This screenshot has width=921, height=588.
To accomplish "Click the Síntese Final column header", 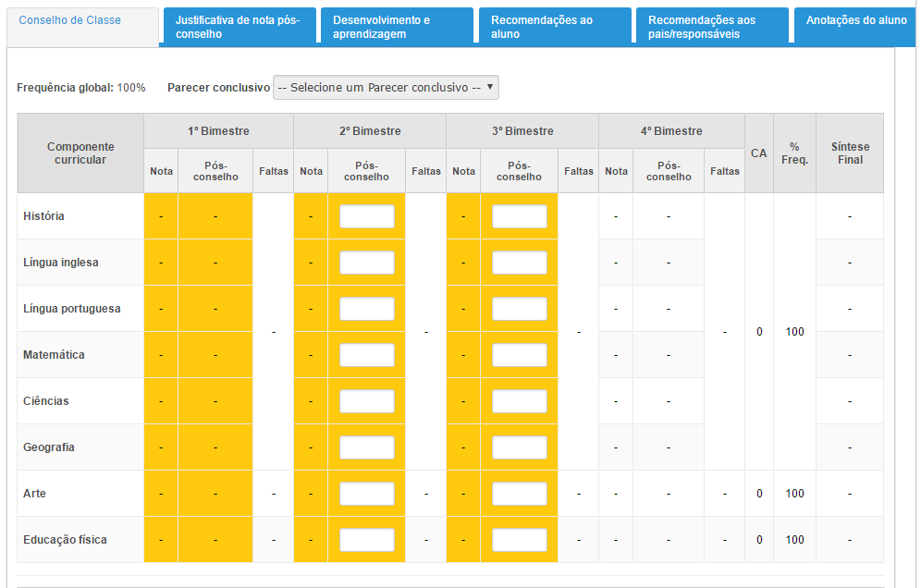I will [850, 153].
